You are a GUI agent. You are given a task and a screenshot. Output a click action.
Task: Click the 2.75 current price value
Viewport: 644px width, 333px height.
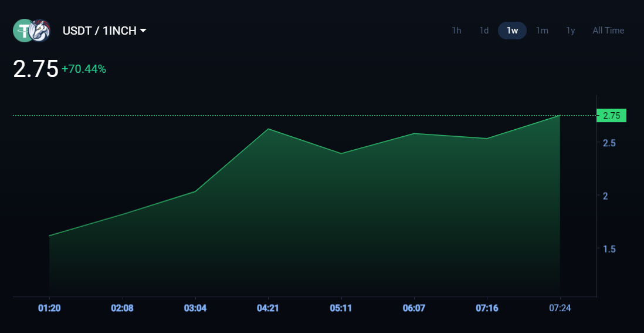pos(36,69)
